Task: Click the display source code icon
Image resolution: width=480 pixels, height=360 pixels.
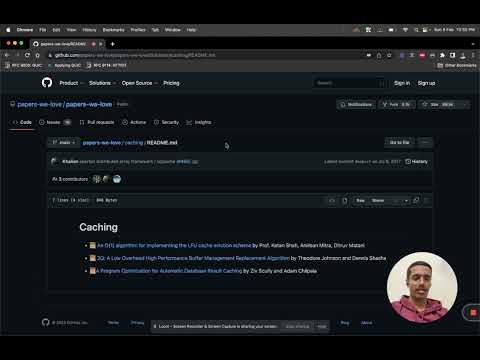Action: (x=332, y=200)
